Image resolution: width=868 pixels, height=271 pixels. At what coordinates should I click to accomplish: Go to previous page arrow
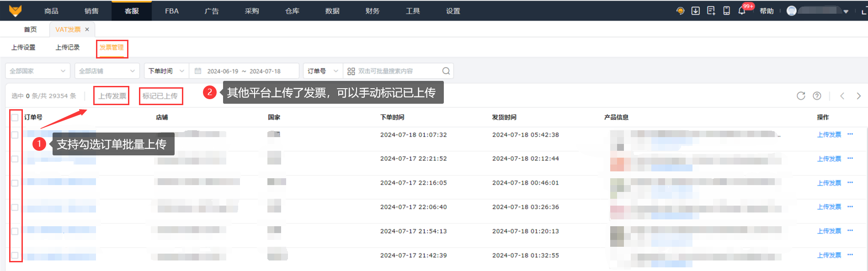(x=842, y=96)
